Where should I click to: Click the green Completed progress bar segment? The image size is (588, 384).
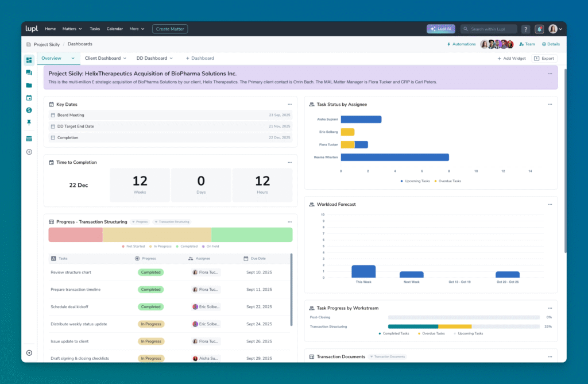coord(252,235)
